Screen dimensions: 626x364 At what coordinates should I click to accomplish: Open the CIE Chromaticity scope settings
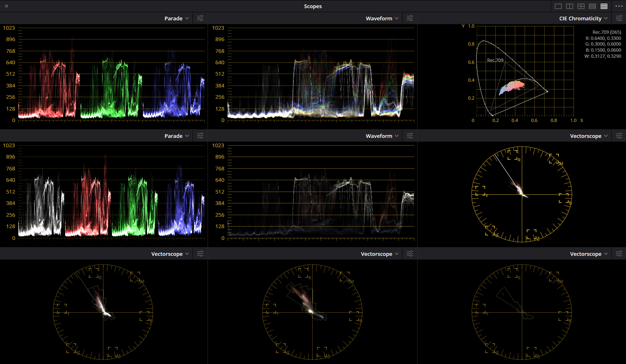click(619, 18)
